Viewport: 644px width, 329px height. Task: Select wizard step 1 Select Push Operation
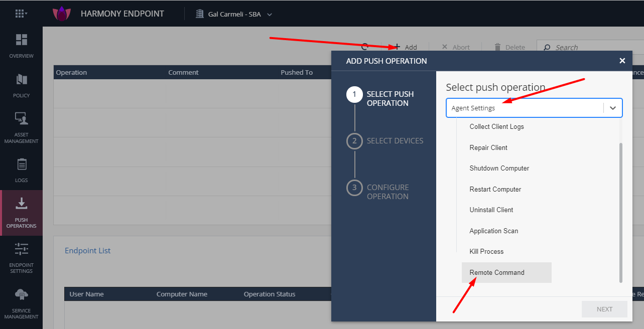pos(380,98)
